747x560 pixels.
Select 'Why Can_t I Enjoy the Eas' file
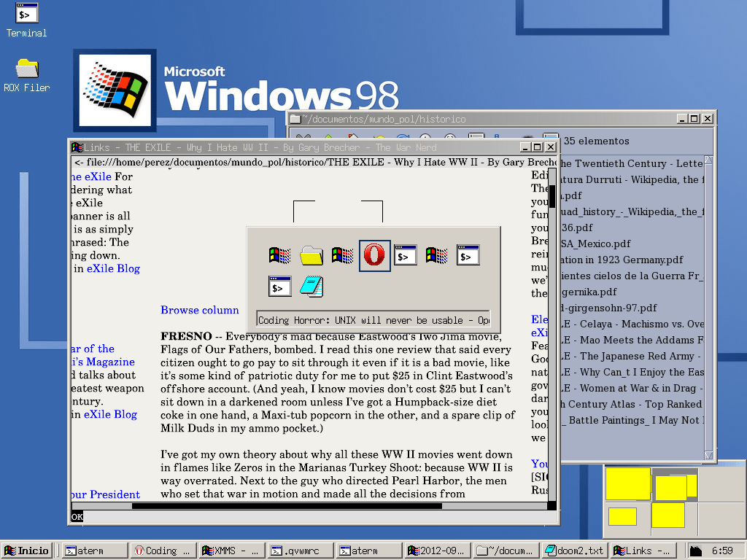click(x=632, y=372)
